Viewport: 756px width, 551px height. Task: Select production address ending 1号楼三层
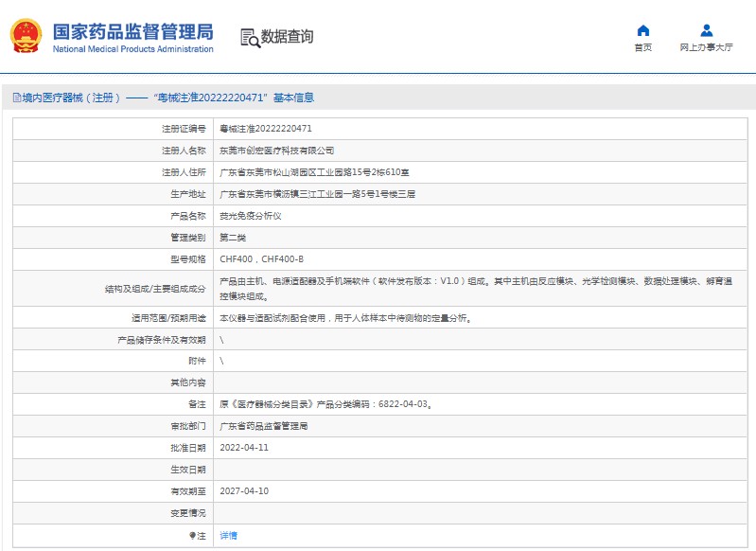click(317, 194)
